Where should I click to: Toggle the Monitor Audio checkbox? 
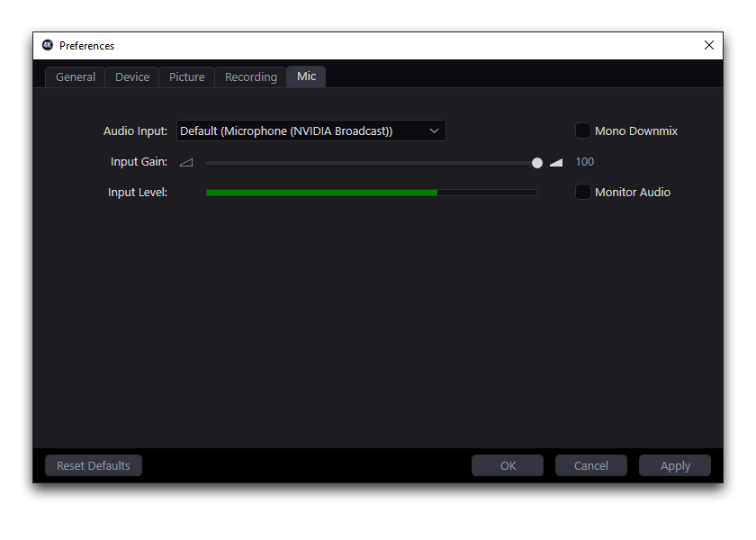pos(583,193)
